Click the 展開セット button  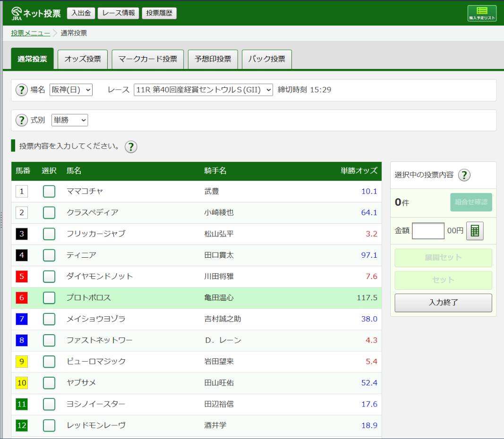(x=443, y=258)
